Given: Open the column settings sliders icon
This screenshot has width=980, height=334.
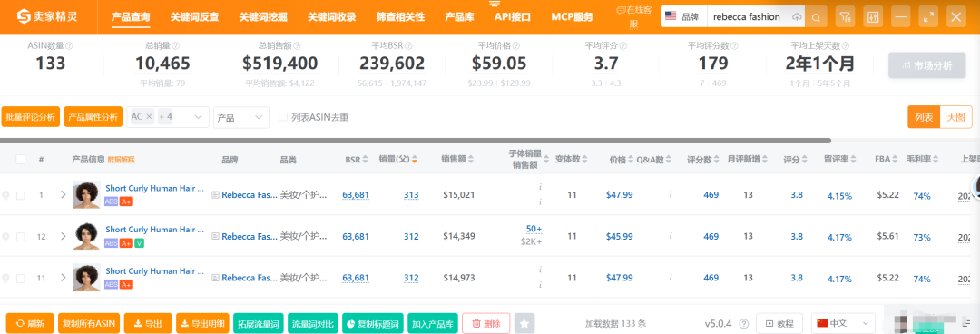Looking at the screenshot, I should click(873, 17).
